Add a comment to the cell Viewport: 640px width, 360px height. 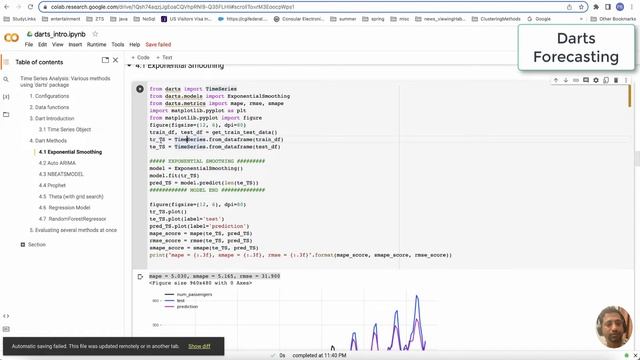586,80
